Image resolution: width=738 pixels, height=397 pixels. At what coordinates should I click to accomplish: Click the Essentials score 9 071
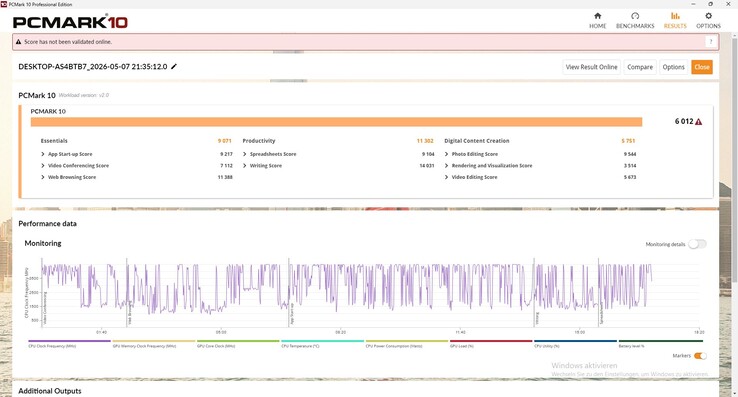(225, 141)
